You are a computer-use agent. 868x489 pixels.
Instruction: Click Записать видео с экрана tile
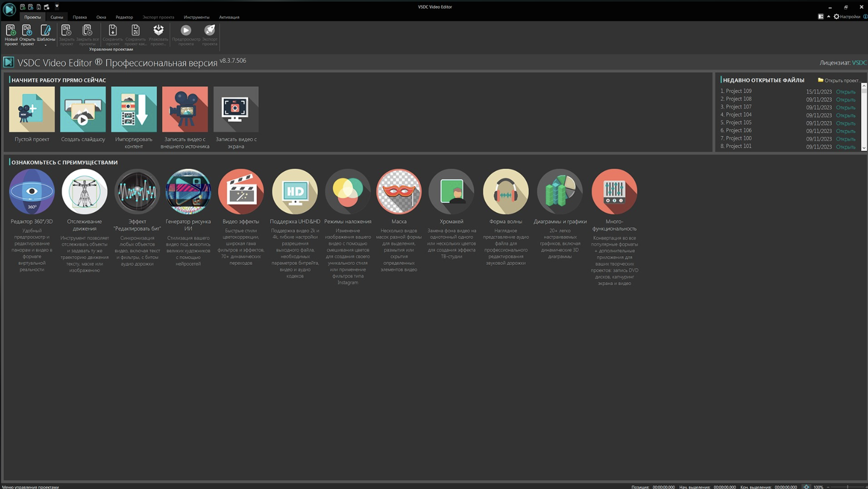(236, 109)
